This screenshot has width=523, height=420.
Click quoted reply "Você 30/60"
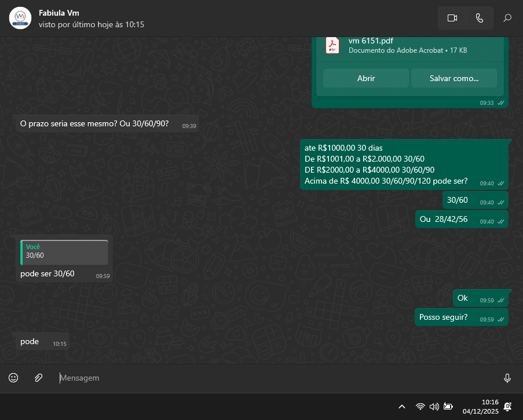coord(64,252)
